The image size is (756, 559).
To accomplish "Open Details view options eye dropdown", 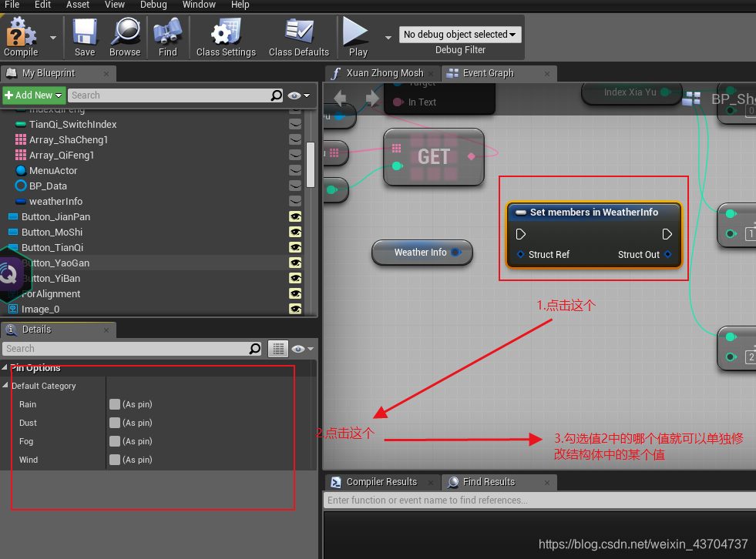I will [x=302, y=349].
